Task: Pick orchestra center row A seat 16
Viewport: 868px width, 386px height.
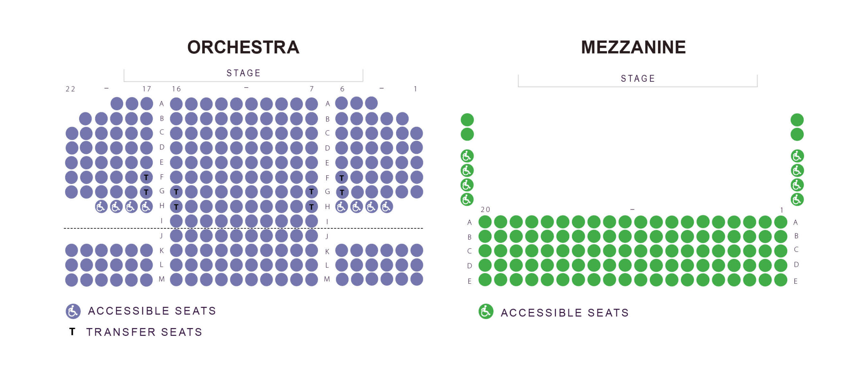Action: coord(176,104)
